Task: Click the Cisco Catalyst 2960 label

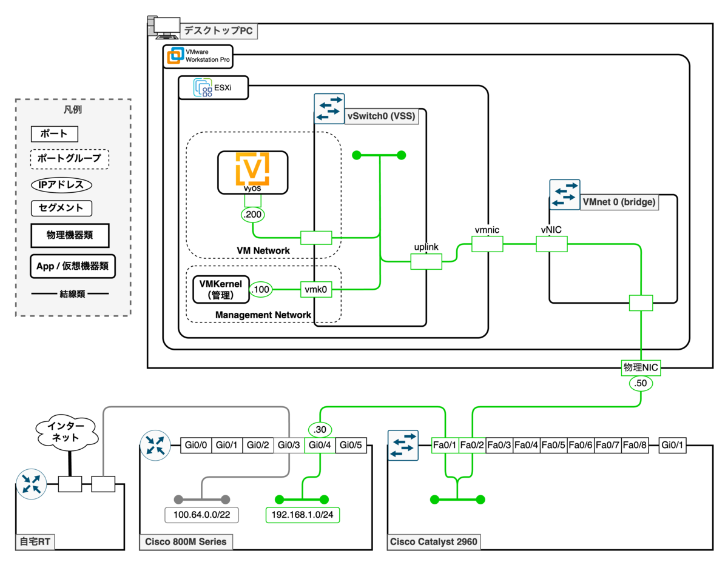Action: tap(434, 541)
